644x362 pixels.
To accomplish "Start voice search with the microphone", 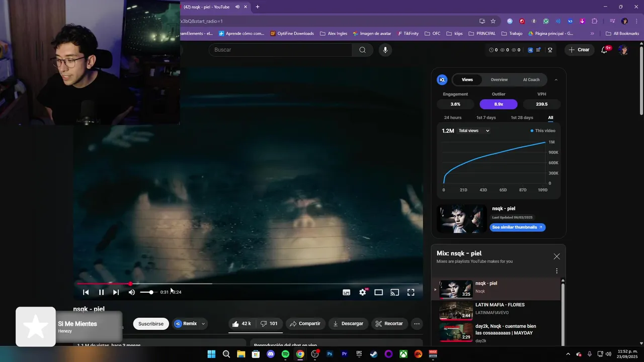I will pyautogui.click(x=385, y=50).
